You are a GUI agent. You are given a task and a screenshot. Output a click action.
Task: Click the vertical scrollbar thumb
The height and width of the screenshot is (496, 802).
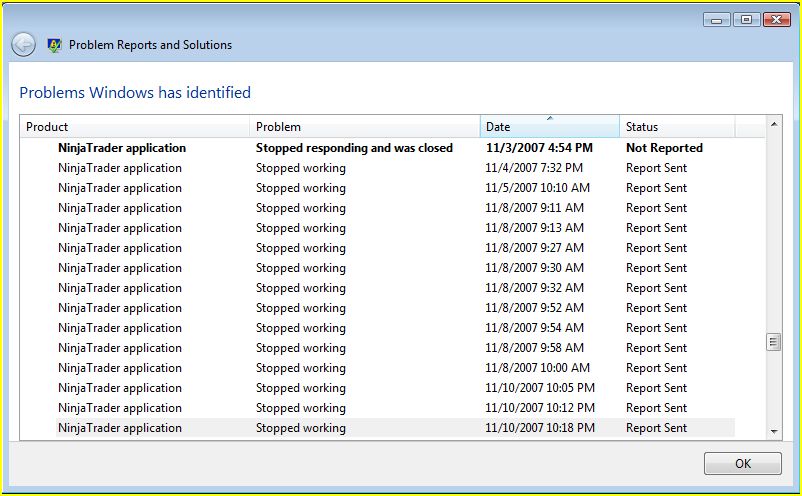click(773, 342)
